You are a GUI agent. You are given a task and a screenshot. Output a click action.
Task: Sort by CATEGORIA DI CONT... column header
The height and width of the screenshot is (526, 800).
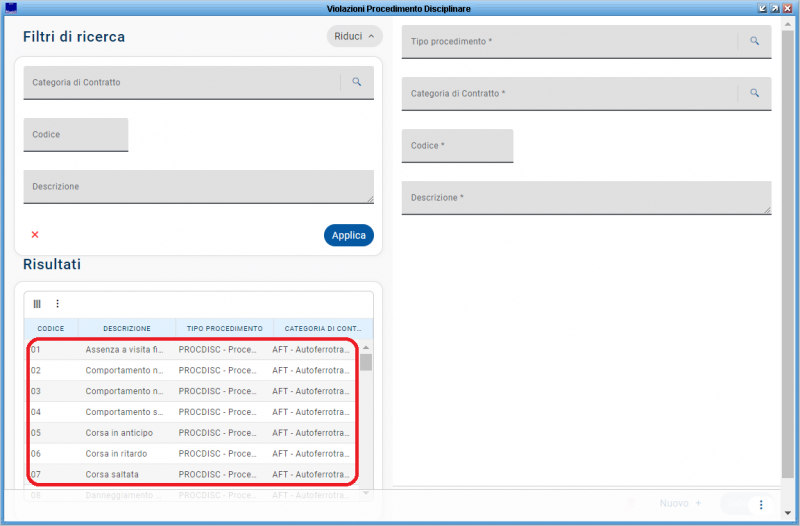(322, 329)
